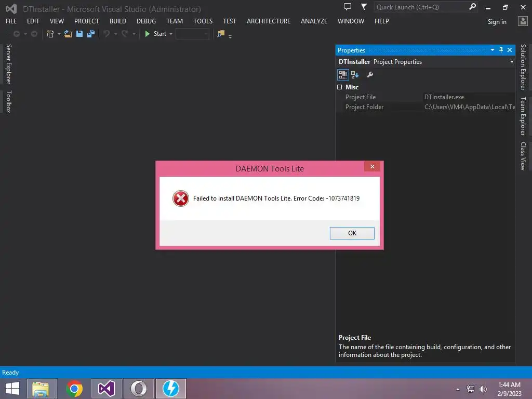Open the VIEW menu

(57, 21)
